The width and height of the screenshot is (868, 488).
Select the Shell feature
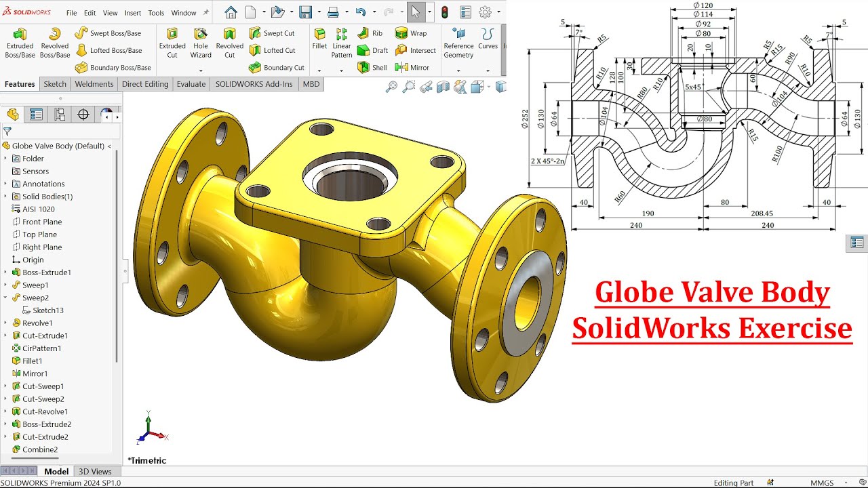372,67
